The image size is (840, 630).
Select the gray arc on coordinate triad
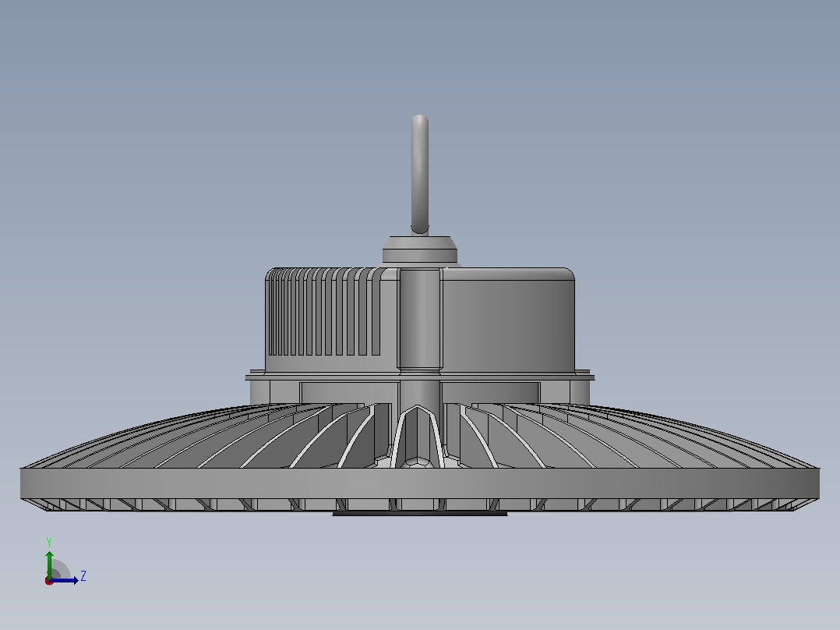click(x=62, y=568)
